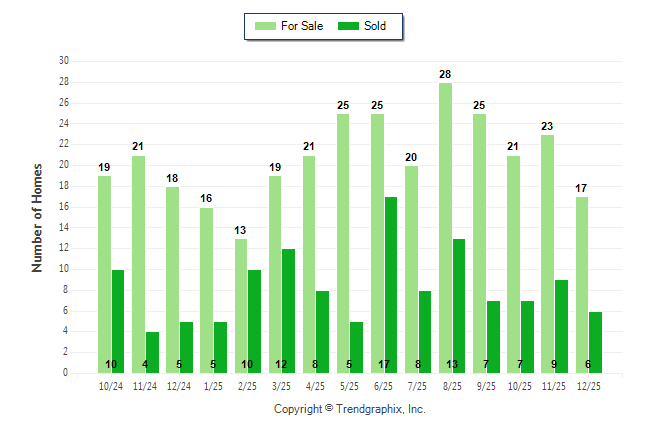The image size is (646, 434).
Task: Click the Number of Homes axis title
Action: point(38,217)
